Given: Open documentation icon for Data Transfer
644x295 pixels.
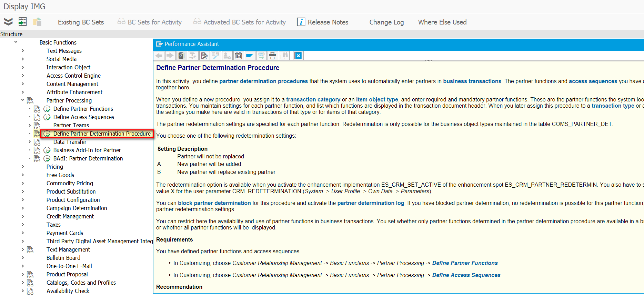Looking at the screenshot, I should pos(37,142).
